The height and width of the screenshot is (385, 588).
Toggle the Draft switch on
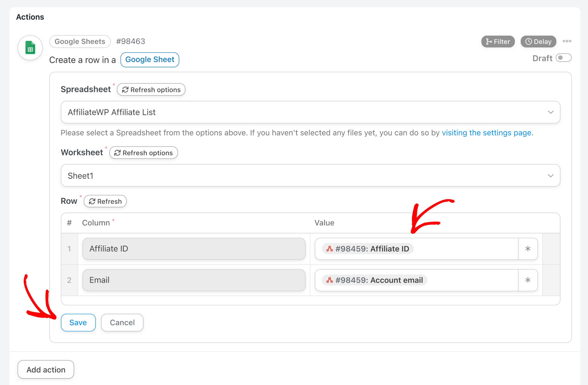click(x=564, y=58)
